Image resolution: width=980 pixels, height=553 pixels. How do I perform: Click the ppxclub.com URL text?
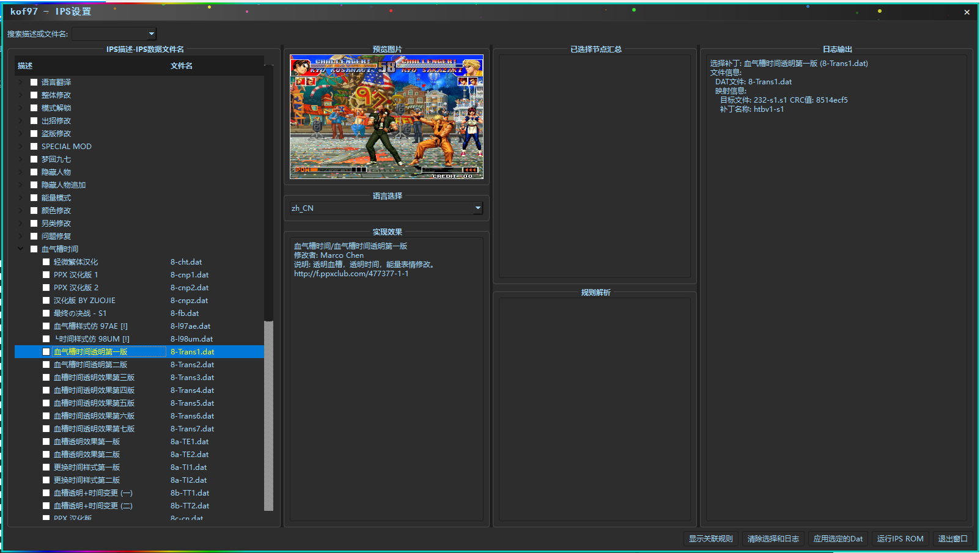coord(351,274)
